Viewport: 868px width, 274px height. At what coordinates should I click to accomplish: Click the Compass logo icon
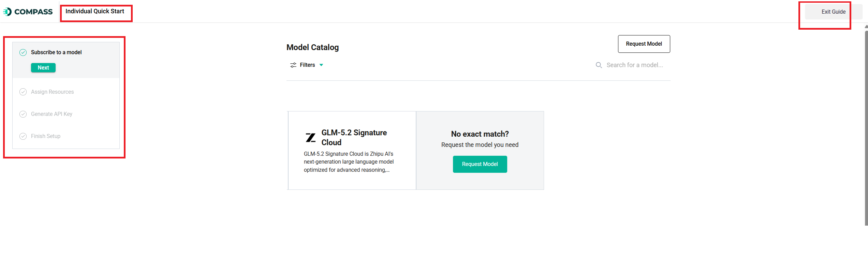[x=7, y=12]
